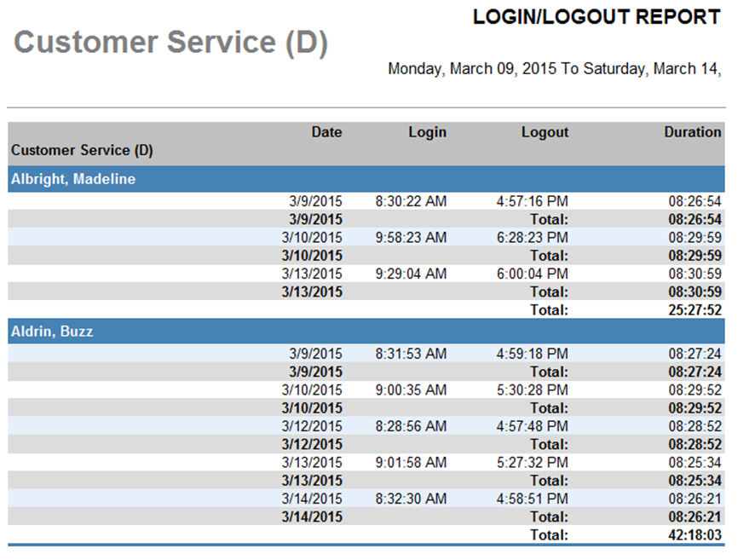
Task: Click the 8:30:22 AM login time
Action: point(410,202)
